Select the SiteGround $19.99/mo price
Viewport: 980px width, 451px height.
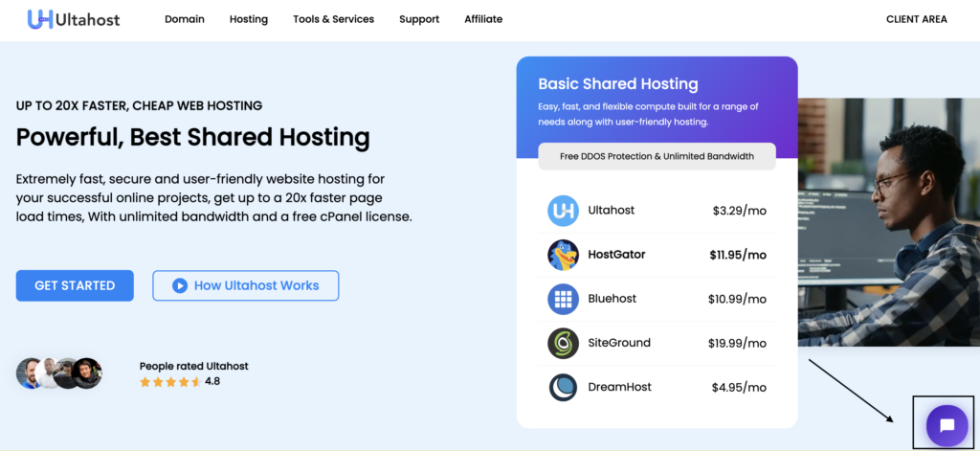738,344
